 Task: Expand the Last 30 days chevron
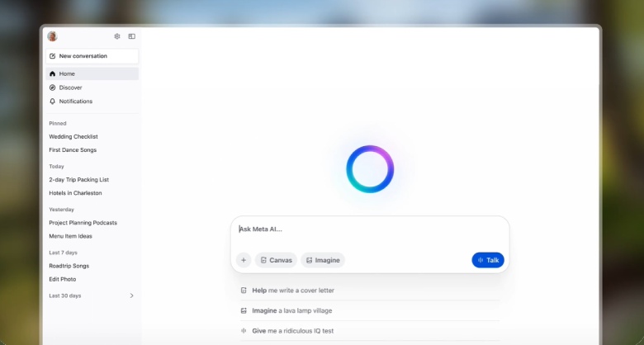[x=131, y=295]
